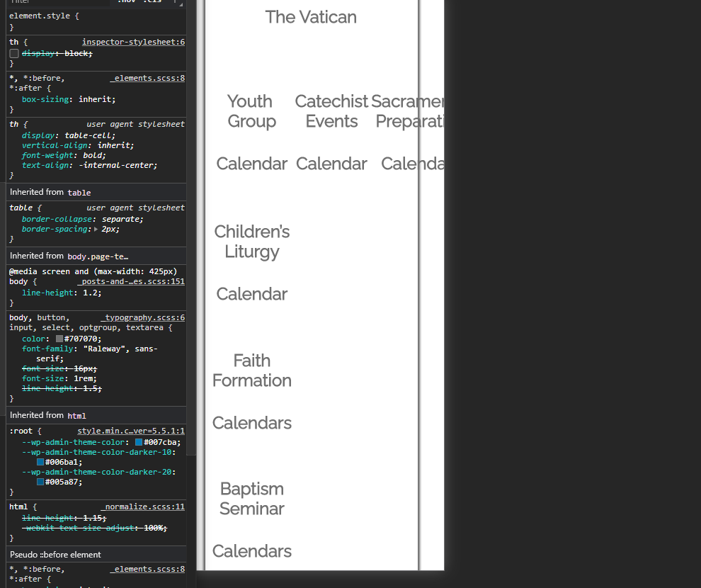Open inspector-stylesheet:6 source link
Image resolution: width=701 pixels, height=588 pixels.
(x=133, y=43)
